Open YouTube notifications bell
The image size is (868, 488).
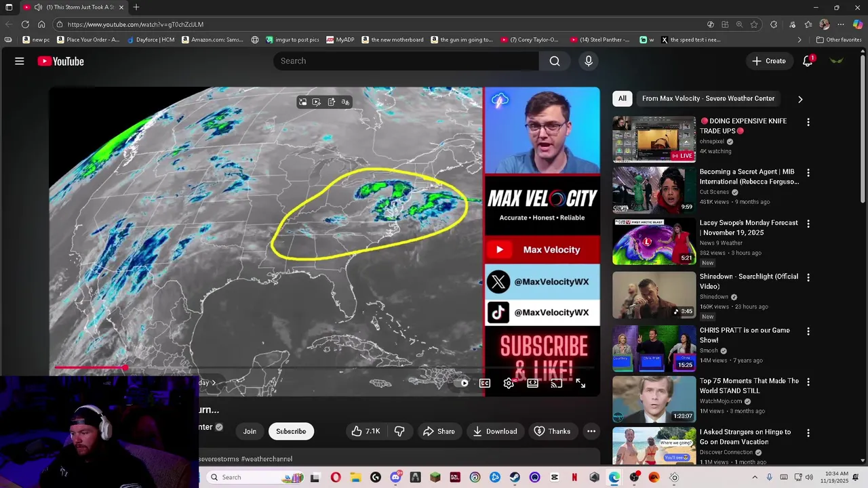click(808, 61)
